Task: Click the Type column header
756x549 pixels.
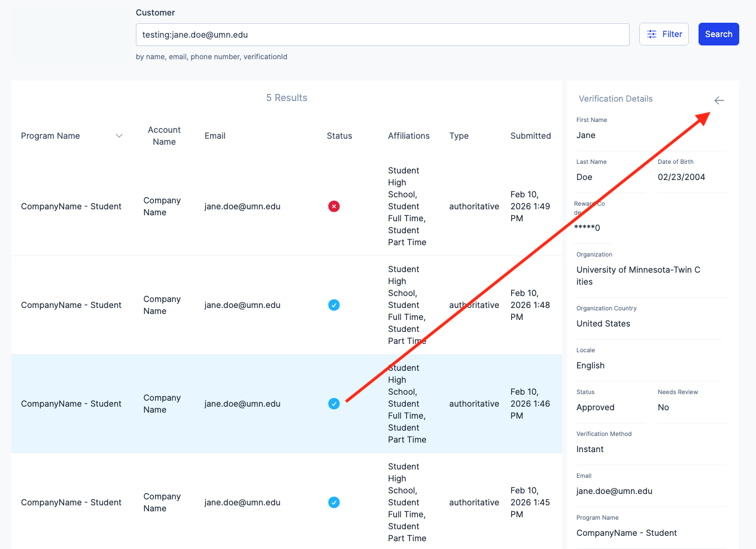Action: [x=459, y=136]
